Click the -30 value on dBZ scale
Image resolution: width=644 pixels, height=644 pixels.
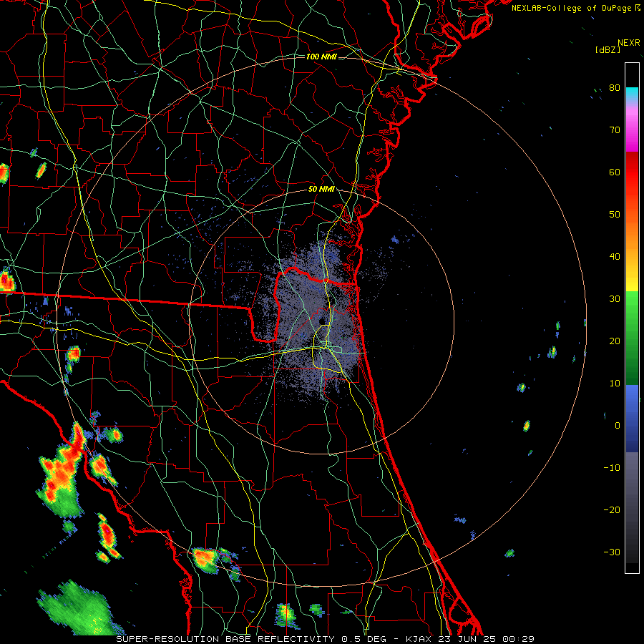[612, 552]
